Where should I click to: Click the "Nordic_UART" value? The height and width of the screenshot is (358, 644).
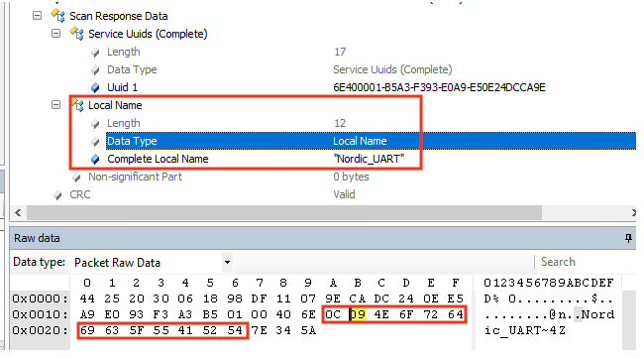coord(369,159)
